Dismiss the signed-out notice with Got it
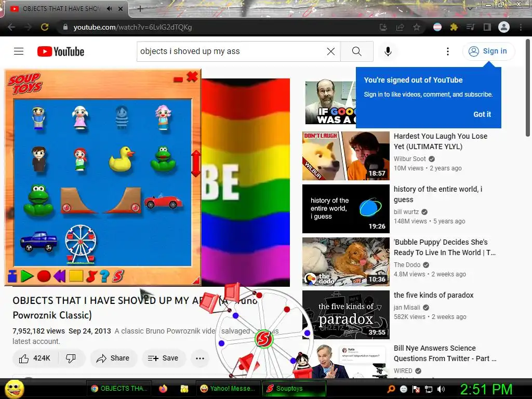This screenshot has width=532, height=399. click(482, 114)
